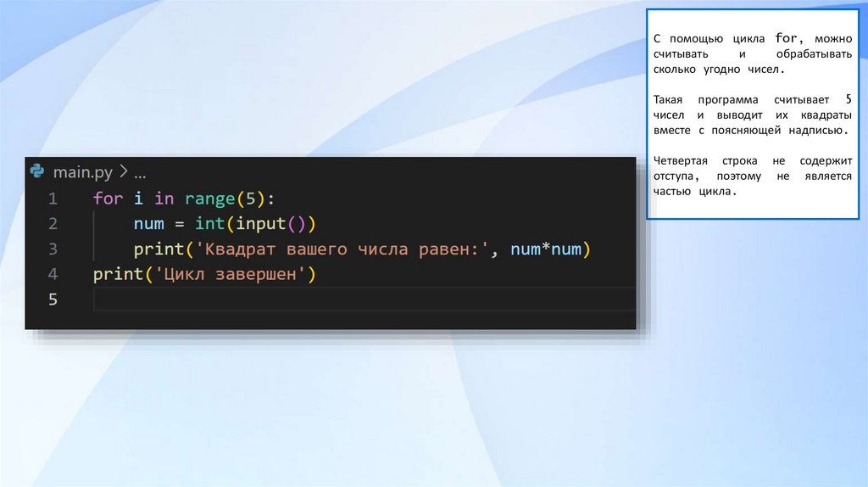Select line number 4 in gutter
Viewport: 868px width, 487px height.
(53, 274)
